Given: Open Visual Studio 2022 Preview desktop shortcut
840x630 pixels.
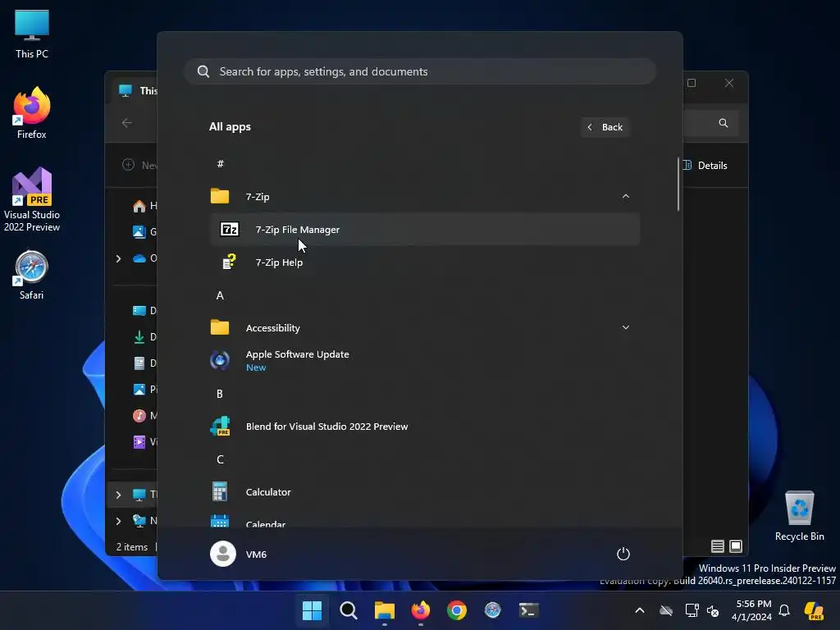Looking at the screenshot, I should (x=32, y=199).
